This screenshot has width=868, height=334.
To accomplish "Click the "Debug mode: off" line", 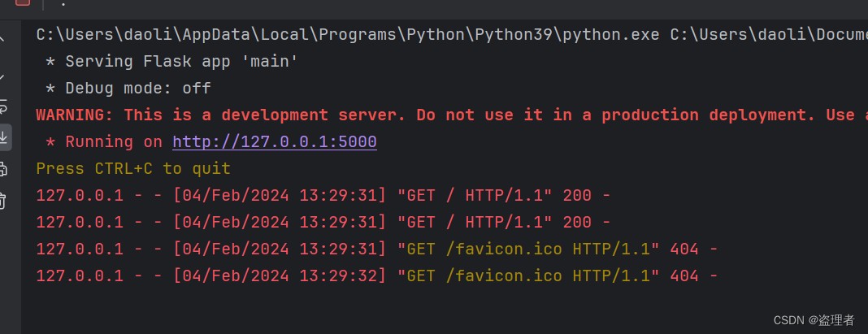I will 128,88.
